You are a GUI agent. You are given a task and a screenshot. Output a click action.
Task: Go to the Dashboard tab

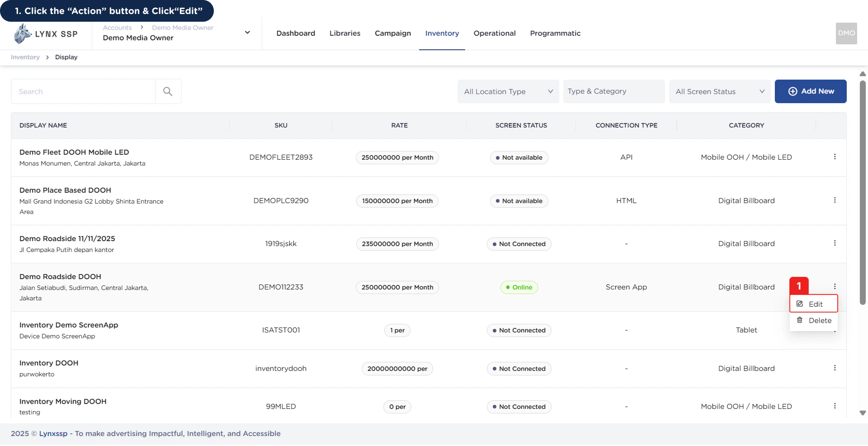coord(296,33)
